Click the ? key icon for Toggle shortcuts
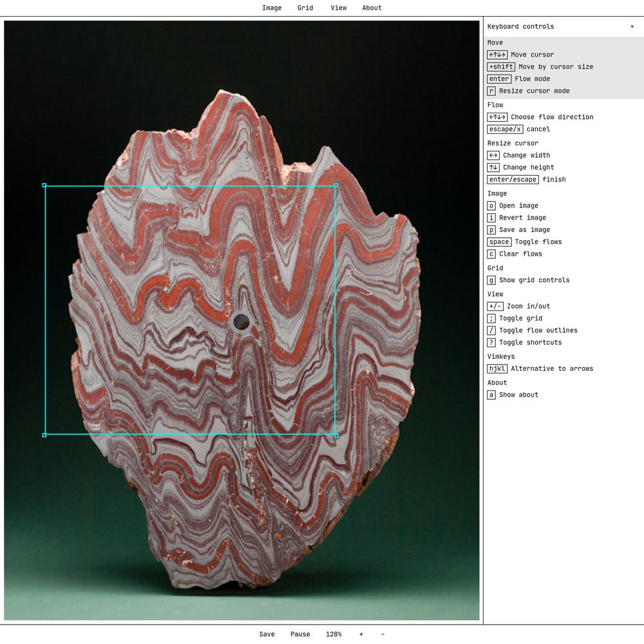644x644 pixels. coord(491,343)
